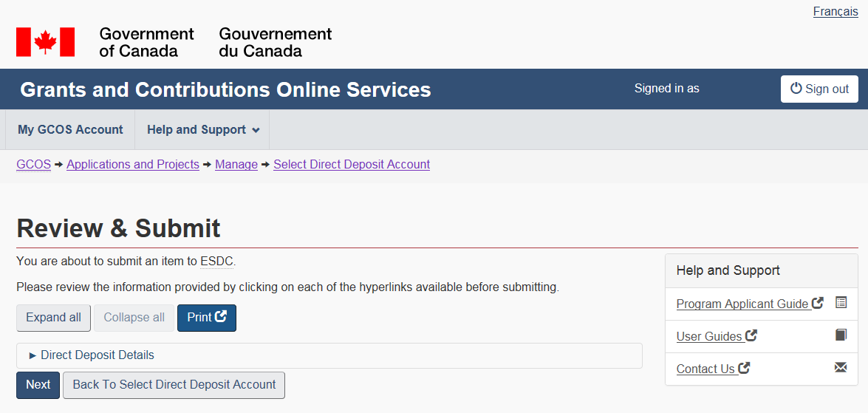Click the envelope icon beside Contact Us
868x413 pixels.
point(841,367)
